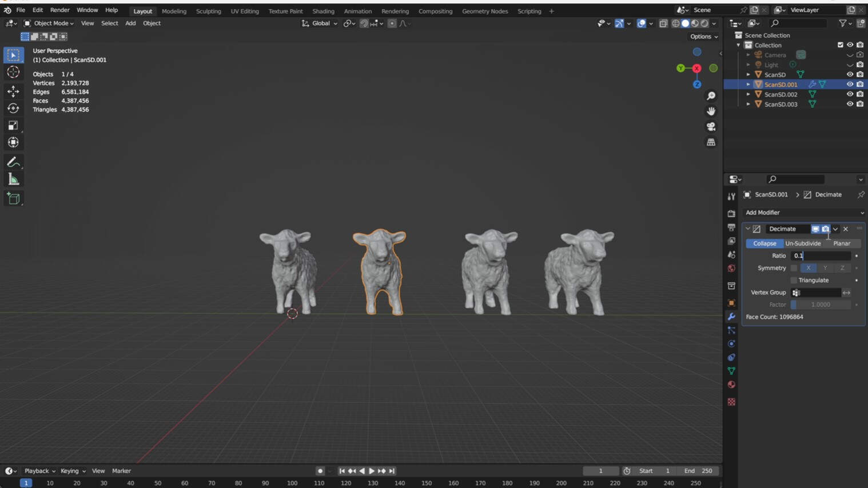
Task: Open the Material properties tab
Action: 731,385
